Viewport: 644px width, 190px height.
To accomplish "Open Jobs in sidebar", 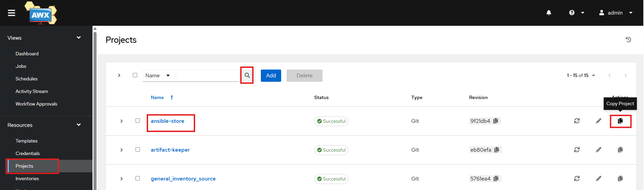I will point(21,66).
